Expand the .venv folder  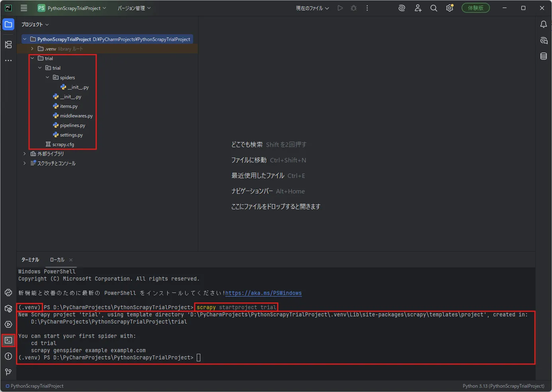32,49
